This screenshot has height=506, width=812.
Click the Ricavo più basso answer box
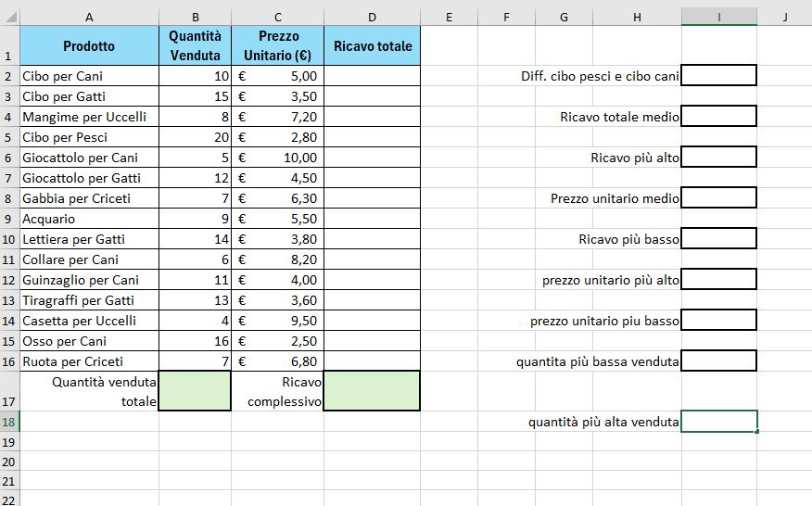[718, 239]
